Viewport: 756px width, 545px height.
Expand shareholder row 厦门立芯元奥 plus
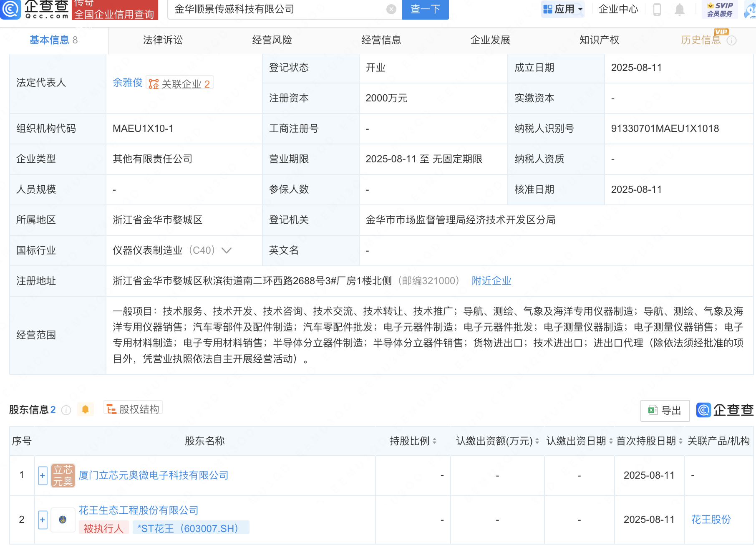[43, 476]
